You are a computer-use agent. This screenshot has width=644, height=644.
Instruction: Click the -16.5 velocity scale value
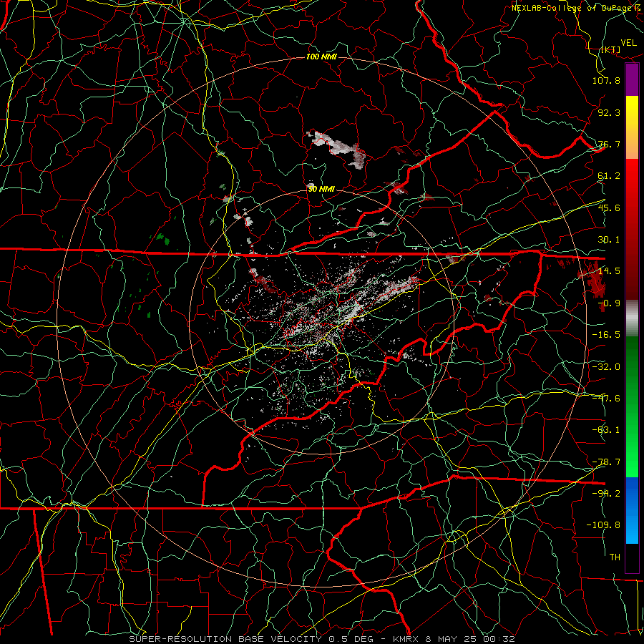[x=606, y=335]
